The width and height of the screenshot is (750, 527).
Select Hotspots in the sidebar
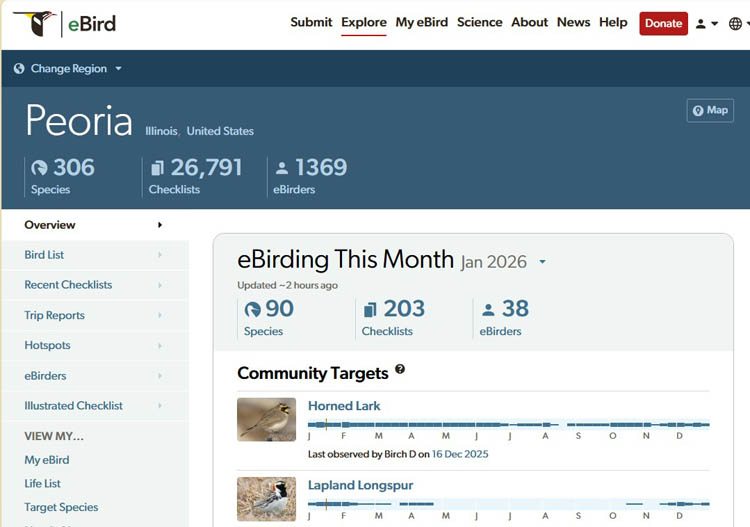pyautogui.click(x=47, y=346)
